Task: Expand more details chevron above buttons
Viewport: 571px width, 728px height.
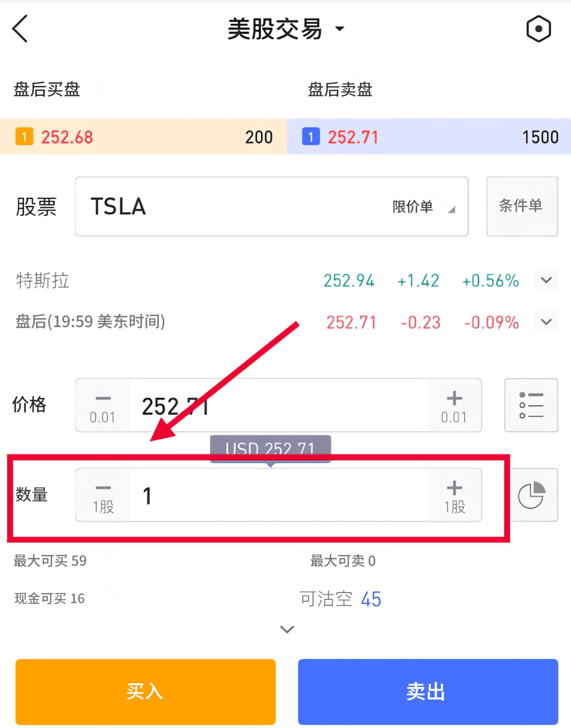Action: click(287, 629)
